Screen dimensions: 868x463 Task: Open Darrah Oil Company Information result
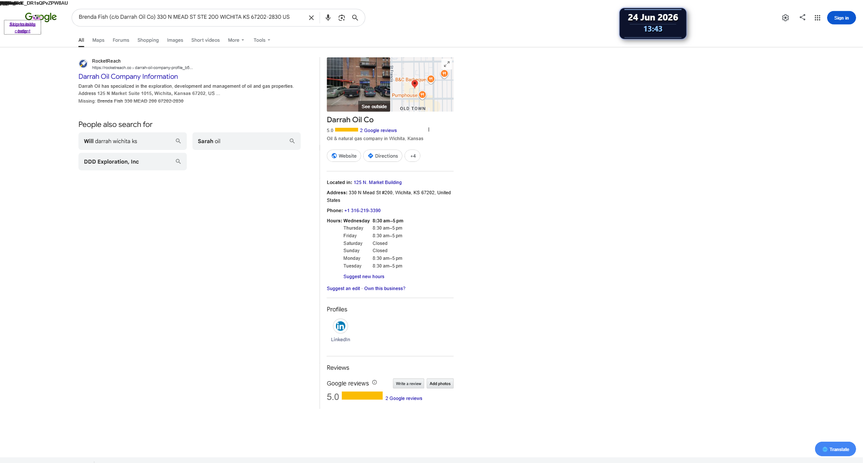point(128,77)
